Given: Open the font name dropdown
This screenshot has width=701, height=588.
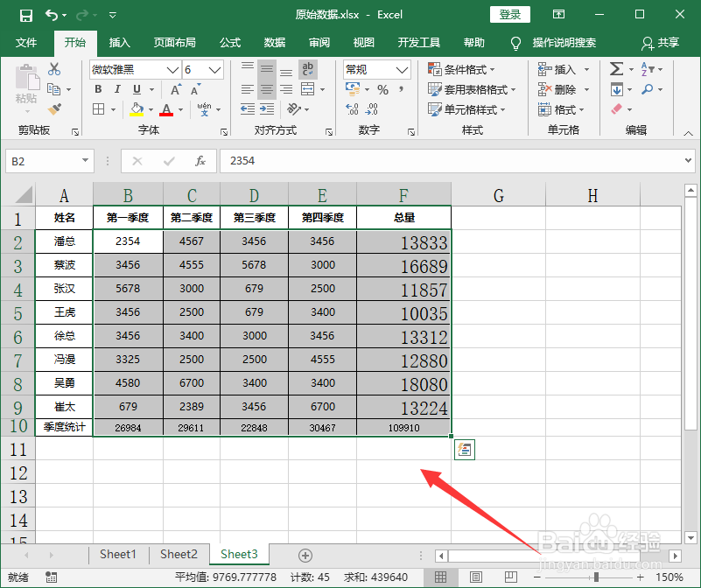Looking at the screenshot, I should 172,70.
